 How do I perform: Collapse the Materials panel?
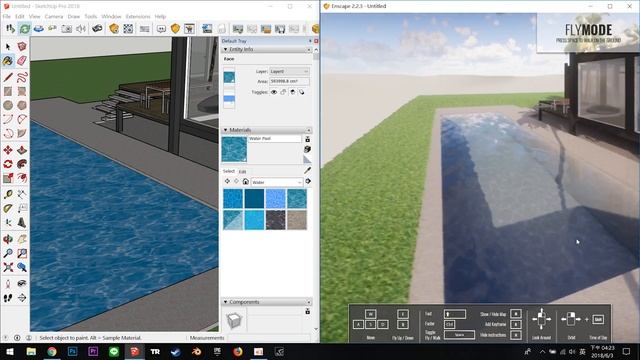[x=225, y=130]
